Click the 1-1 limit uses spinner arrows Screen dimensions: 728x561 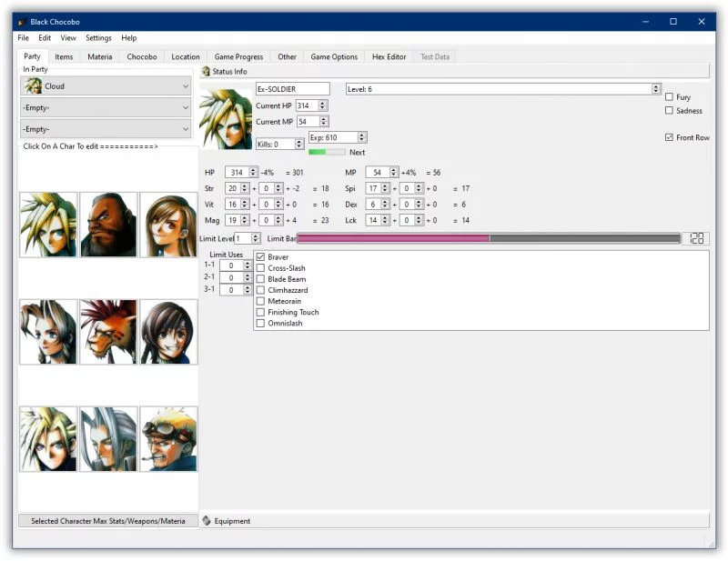pyautogui.click(x=248, y=265)
